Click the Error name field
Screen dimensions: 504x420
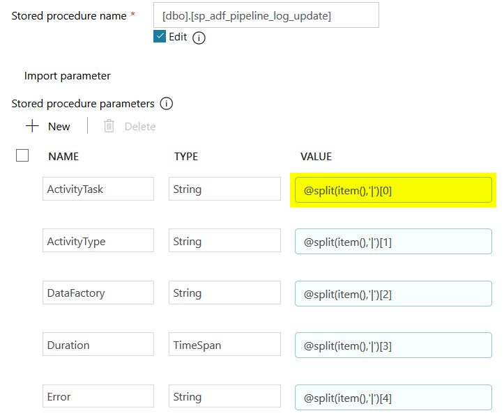[x=98, y=397]
